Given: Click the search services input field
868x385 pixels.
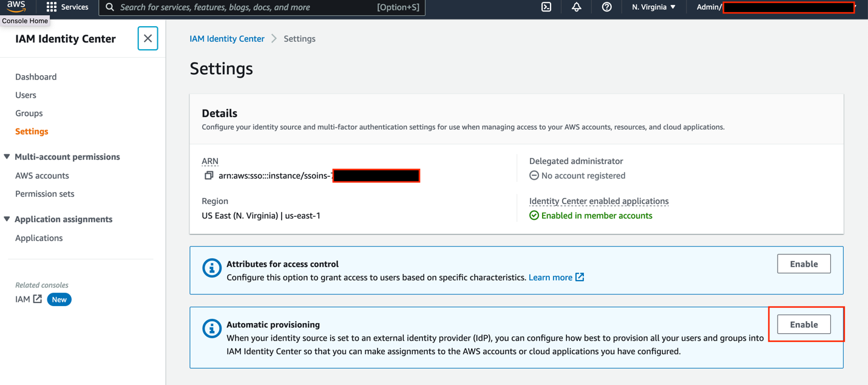Looking at the screenshot, I should point(243,7).
